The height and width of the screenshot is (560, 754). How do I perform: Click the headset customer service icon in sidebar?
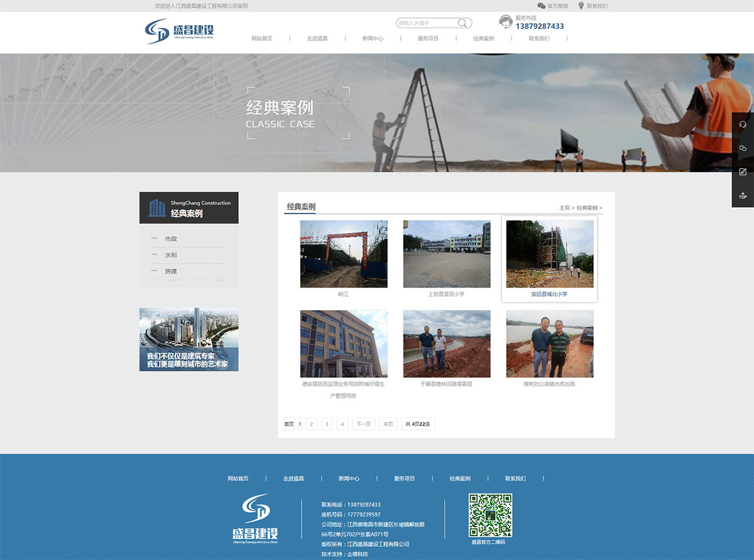(x=743, y=124)
